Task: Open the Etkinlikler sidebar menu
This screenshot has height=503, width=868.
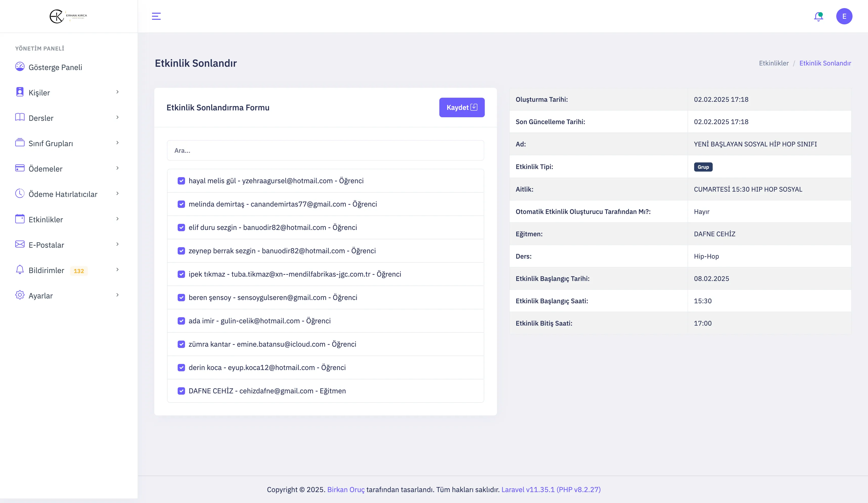Action: coord(46,220)
